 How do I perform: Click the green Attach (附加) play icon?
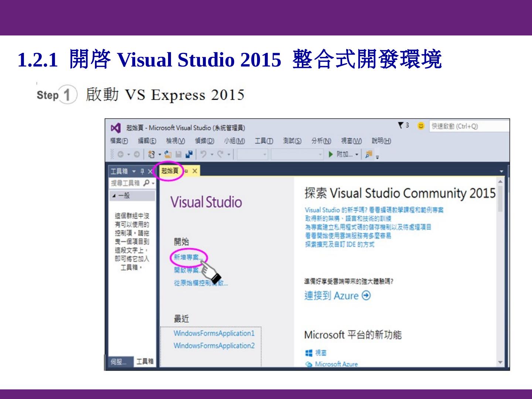(331, 154)
